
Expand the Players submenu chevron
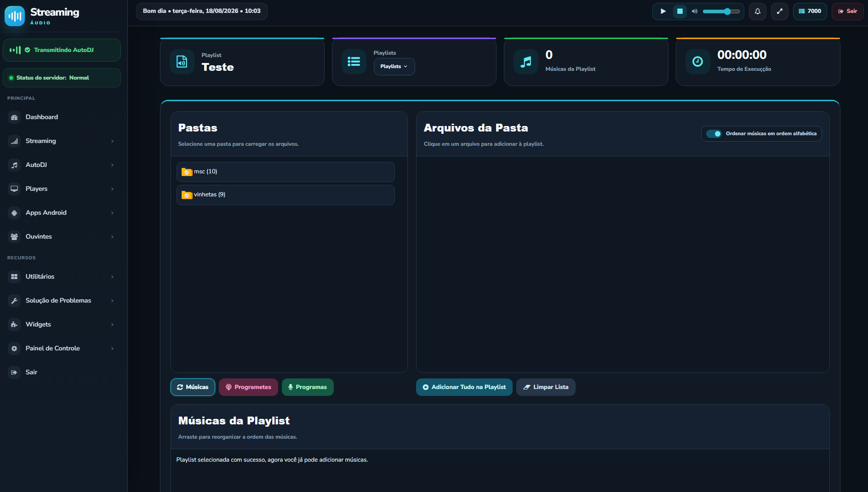pos(112,189)
